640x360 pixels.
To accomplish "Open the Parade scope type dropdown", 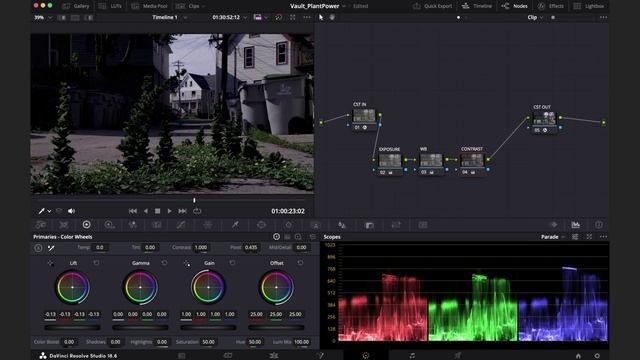I will click(553, 237).
